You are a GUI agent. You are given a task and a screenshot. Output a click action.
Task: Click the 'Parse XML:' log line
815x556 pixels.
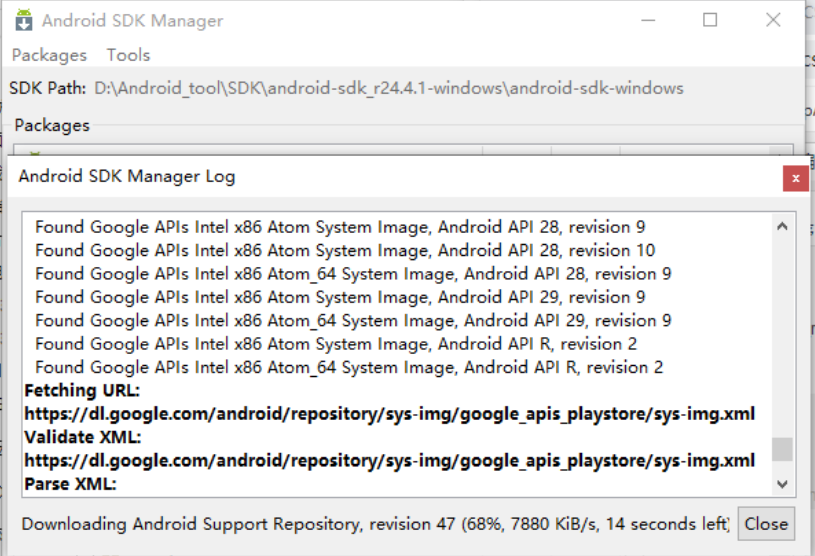pos(70,484)
